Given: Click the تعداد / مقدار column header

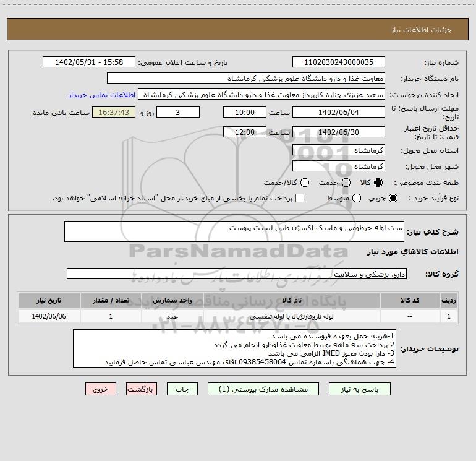Looking at the screenshot, I should click(x=111, y=300).
